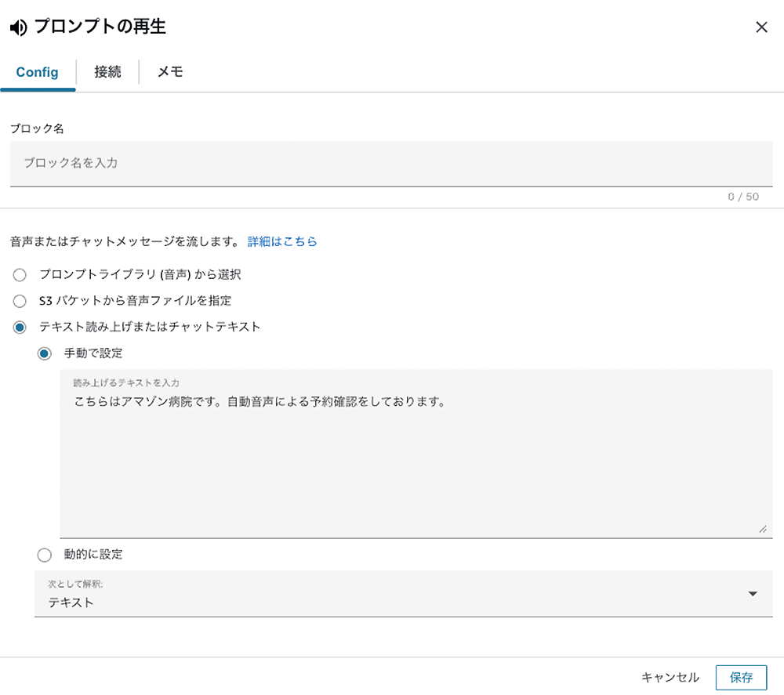Switch to the 接続 tab
The image size is (784, 695).
click(107, 72)
